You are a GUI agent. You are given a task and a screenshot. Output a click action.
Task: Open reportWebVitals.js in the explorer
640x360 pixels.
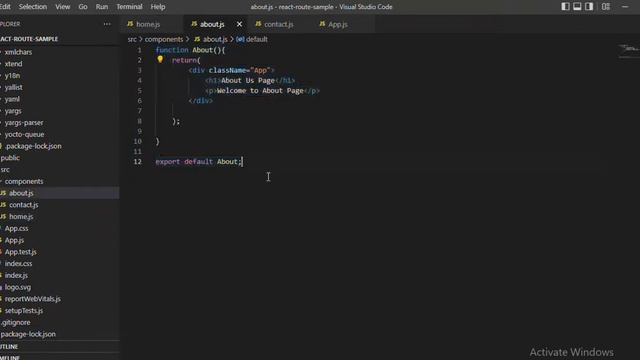(x=33, y=299)
